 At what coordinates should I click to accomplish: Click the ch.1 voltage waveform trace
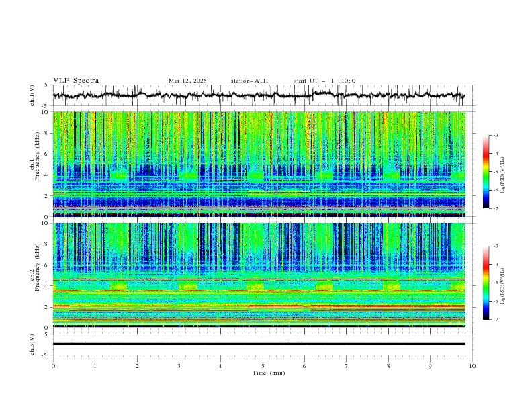click(259, 95)
